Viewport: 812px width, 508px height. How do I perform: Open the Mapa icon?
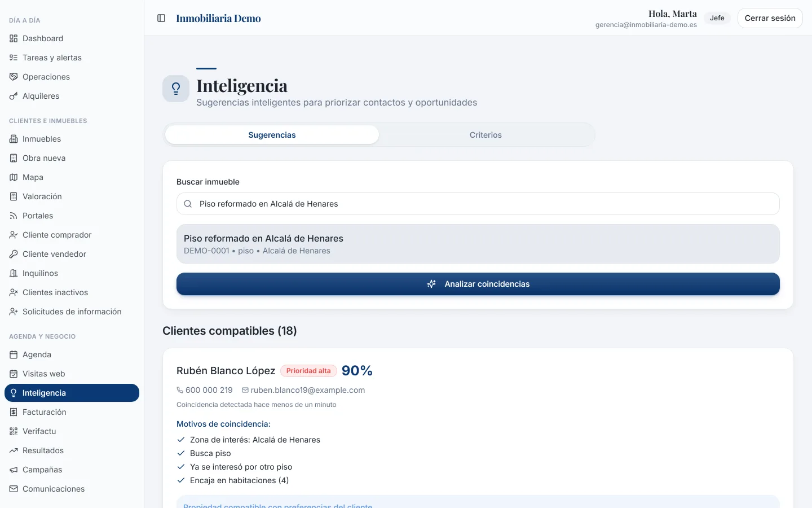[x=14, y=177]
